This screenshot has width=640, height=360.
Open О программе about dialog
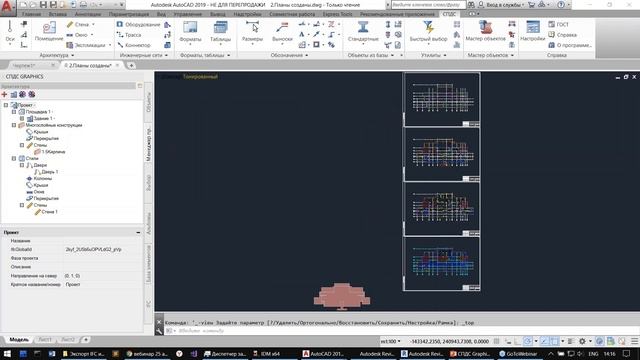[570, 45]
